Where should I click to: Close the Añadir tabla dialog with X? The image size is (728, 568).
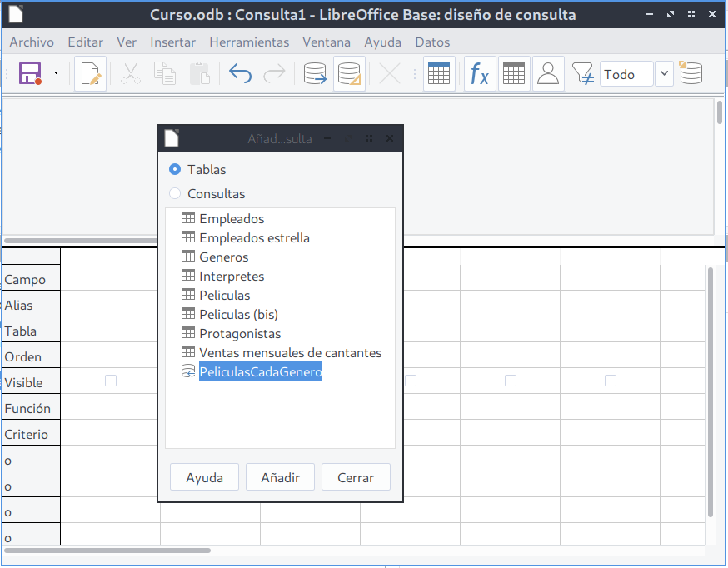(390, 138)
